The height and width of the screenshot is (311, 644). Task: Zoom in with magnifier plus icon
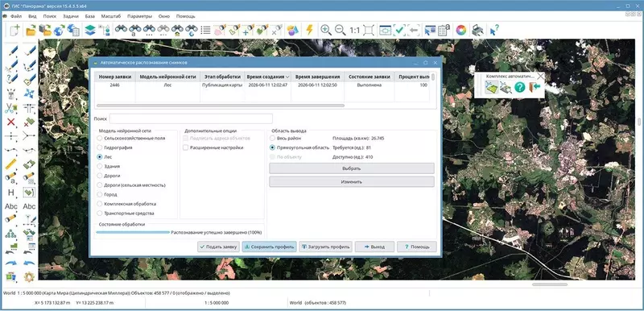[x=326, y=30]
